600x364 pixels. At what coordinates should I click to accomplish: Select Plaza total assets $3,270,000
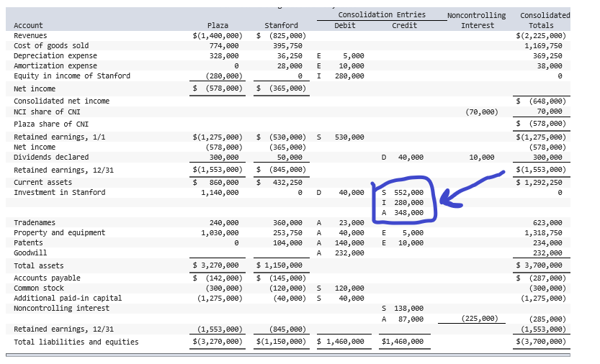216,265
